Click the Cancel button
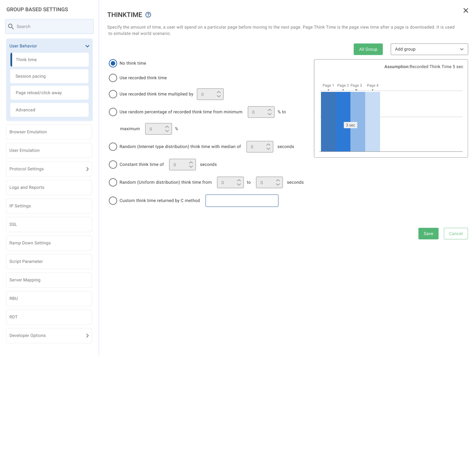This screenshot has height=470, width=476. coord(456,234)
